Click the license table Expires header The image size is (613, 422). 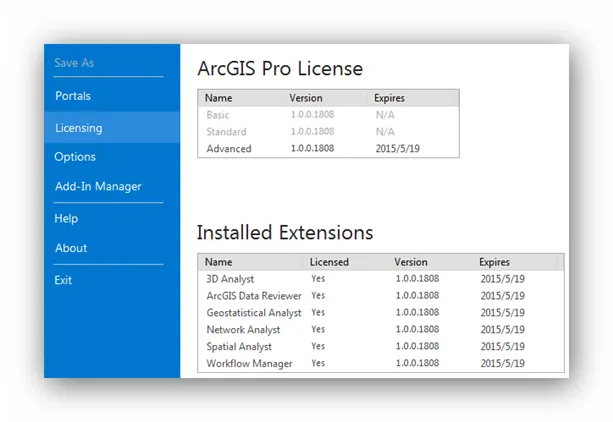pyautogui.click(x=389, y=98)
